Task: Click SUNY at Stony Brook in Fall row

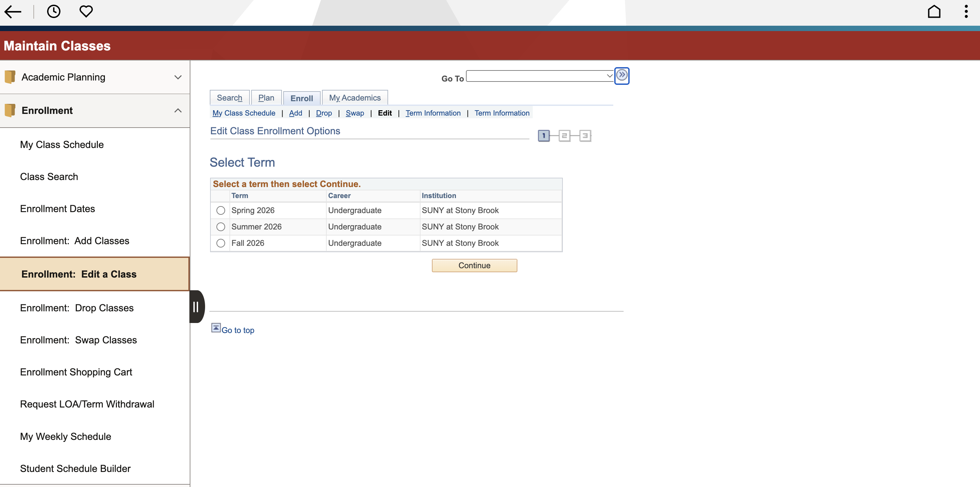Action: pos(460,243)
